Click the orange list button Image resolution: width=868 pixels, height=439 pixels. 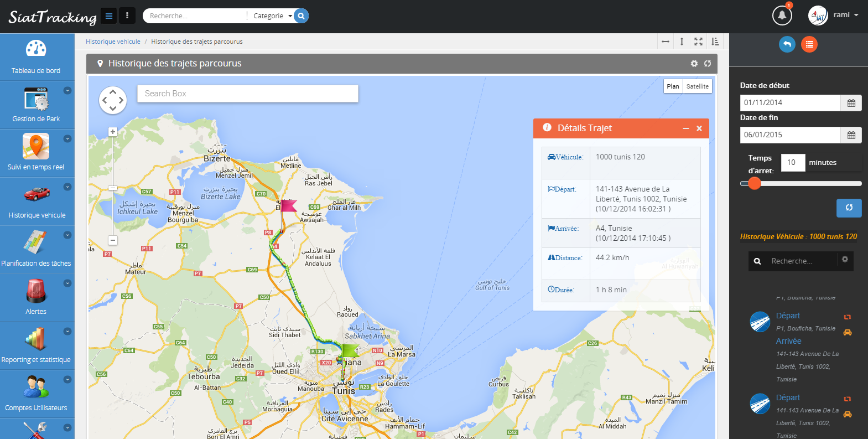[809, 44]
